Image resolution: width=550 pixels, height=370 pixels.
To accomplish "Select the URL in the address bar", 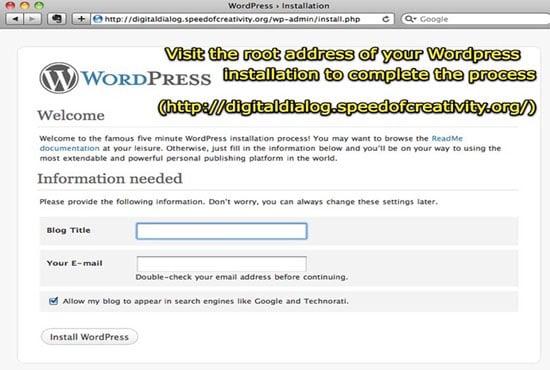I will pyautogui.click(x=232, y=19).
